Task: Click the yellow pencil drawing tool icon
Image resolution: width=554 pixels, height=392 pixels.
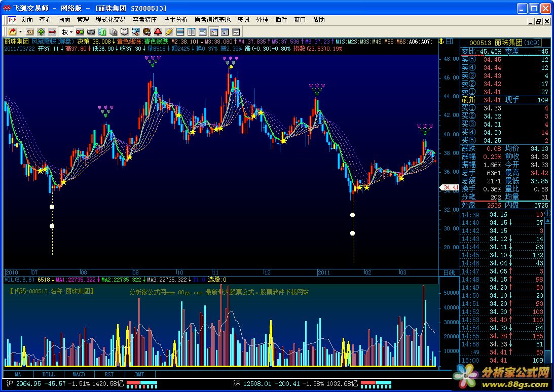Action: tap(169, 32)
